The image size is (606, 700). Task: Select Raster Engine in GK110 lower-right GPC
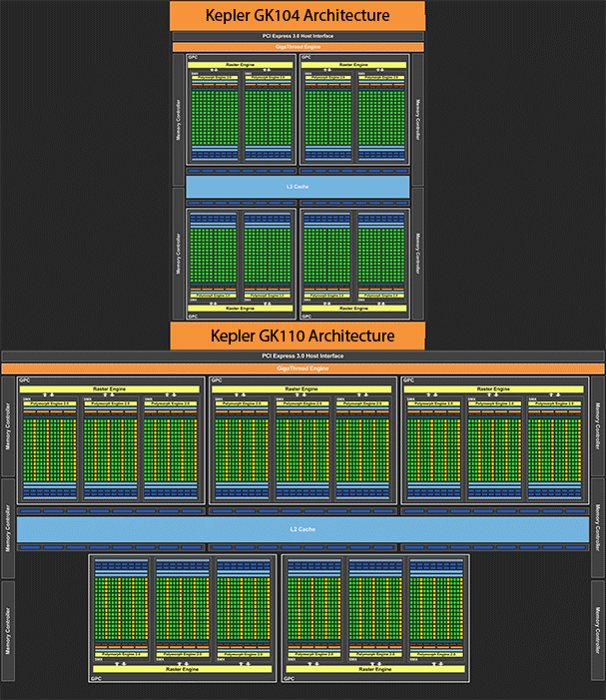pos(375,669)
